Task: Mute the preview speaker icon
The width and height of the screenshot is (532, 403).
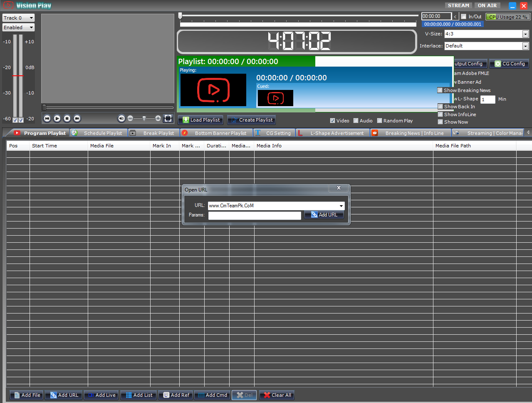Action: 121,119
